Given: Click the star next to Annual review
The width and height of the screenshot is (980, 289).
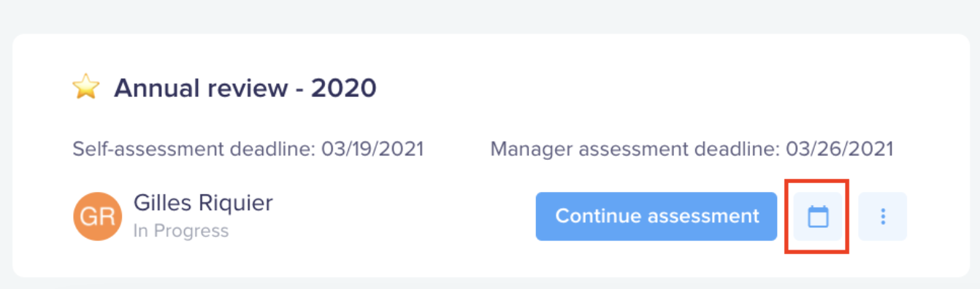Looking at the screenshot, I should tap(85, 88).
